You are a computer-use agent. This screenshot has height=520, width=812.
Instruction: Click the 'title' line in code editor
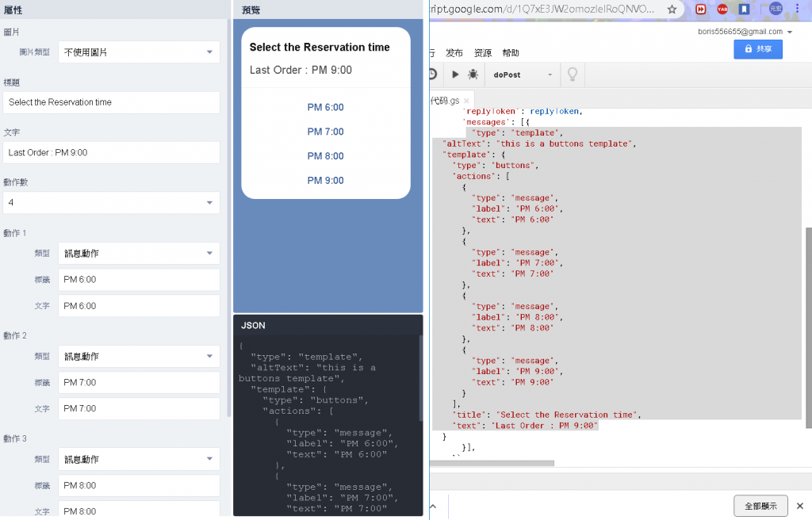coord(547,415)
